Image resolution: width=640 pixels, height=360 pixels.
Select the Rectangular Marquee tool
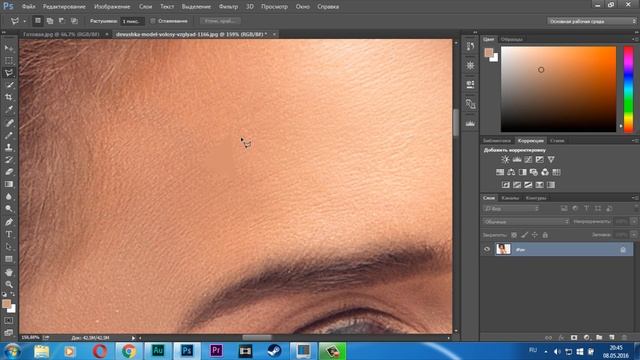[9, 61]
